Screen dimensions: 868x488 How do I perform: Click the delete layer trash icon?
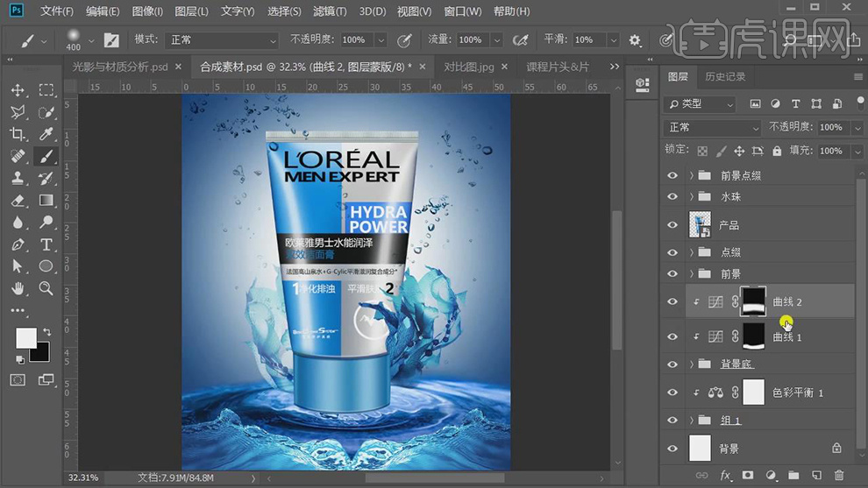tap(839, 476)
